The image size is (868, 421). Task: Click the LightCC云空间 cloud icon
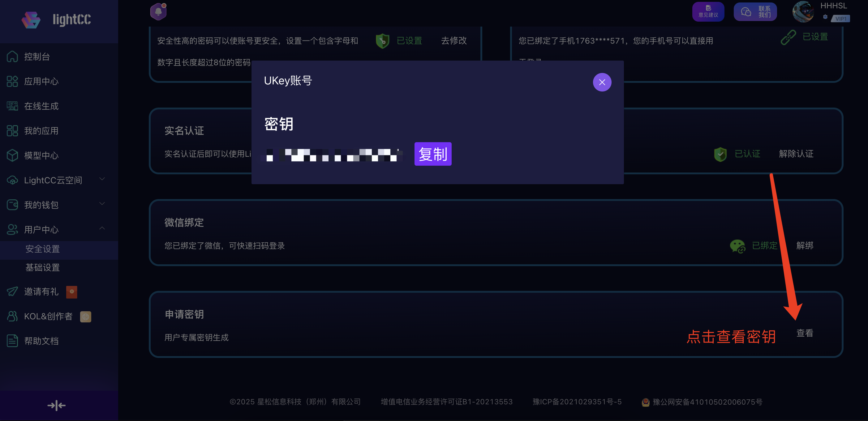(12, 180)
